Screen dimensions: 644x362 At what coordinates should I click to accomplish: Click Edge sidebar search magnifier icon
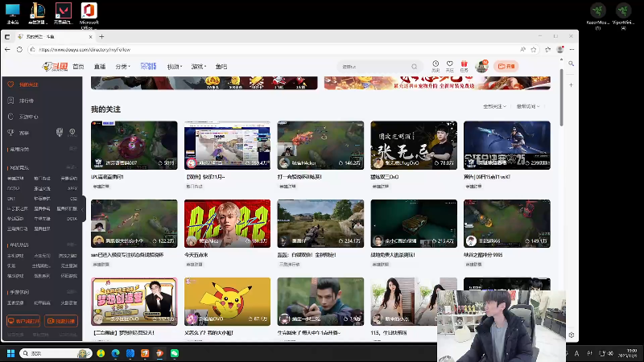(x=571, y=64)
